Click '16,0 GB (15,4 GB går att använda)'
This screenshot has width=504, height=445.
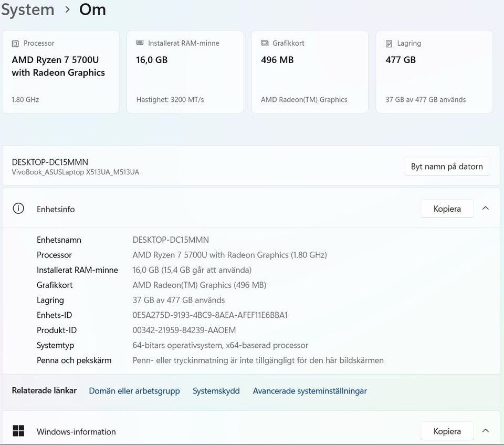point(192,270)
